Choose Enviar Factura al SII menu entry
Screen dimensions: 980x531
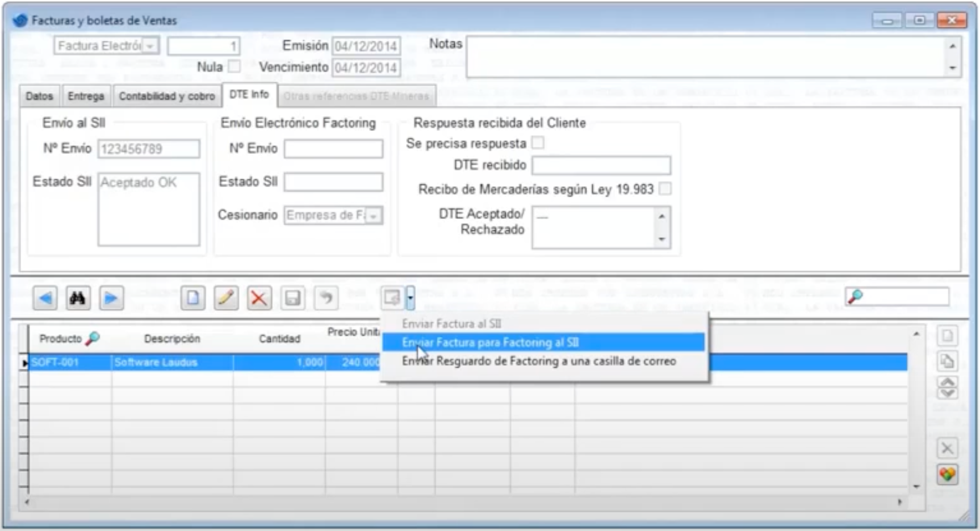pos(451,324)
